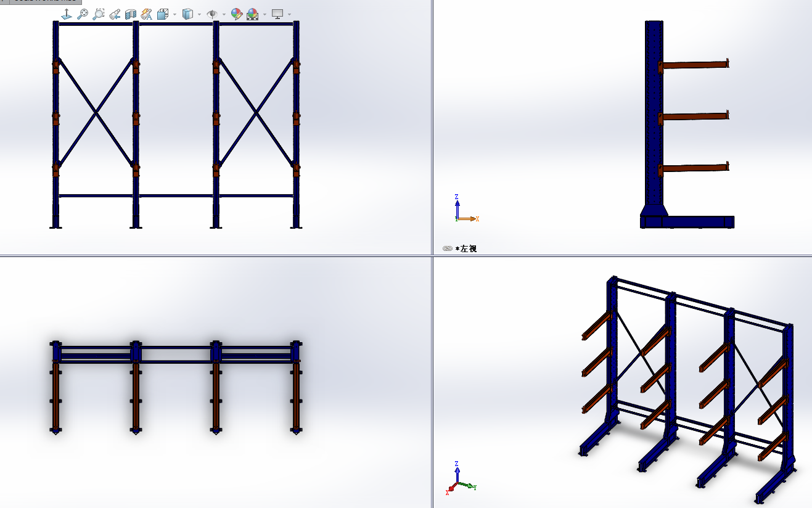Click the Display Style cube icon
Image resolution: width=812 pixels, height=508 pixels.
[188, 14]
